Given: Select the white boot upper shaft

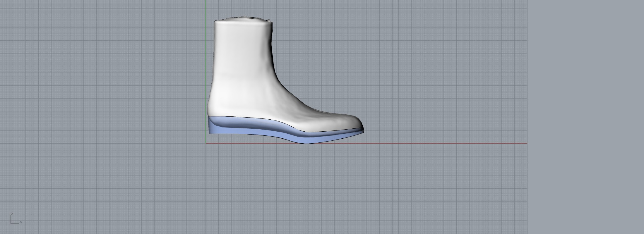Looking at the screenshot, I should (x=243, y=58).
